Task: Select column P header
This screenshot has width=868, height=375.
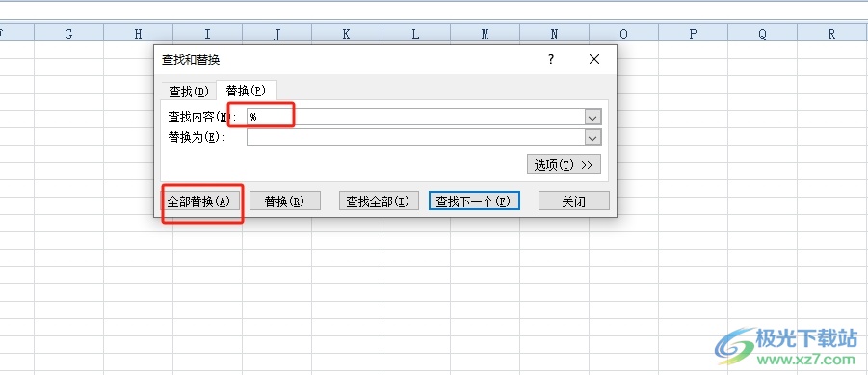Action: pyautogui.click(x=693, y=34)
